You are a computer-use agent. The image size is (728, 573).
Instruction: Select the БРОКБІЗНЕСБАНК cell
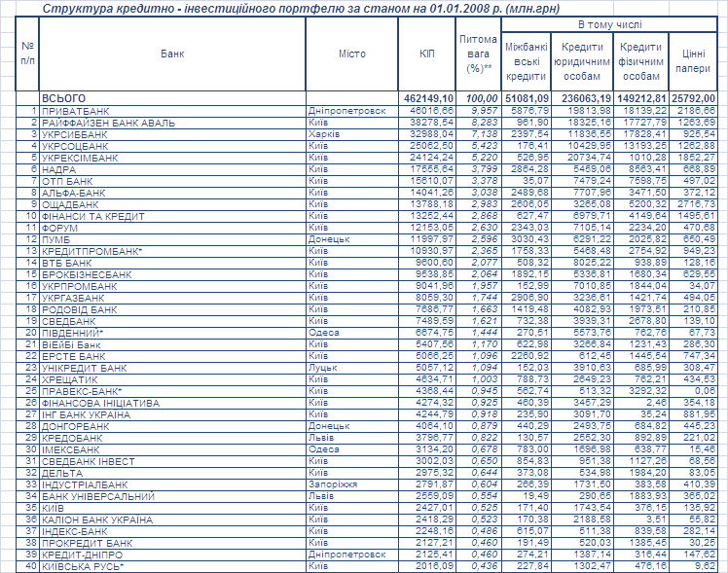coord(172,274)
